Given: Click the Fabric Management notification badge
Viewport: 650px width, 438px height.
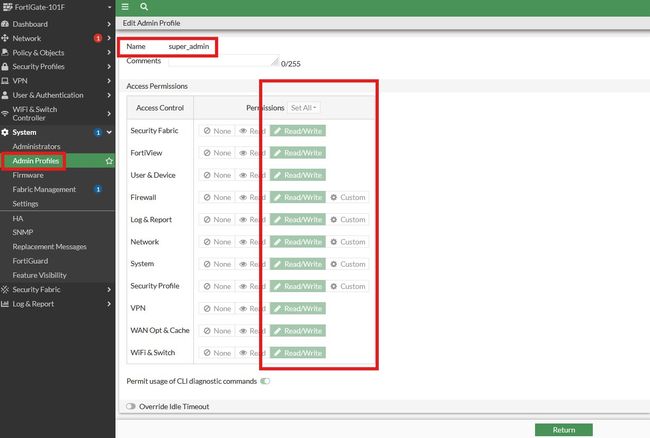Looking at the screenshot, I should [x=98, y=189].
